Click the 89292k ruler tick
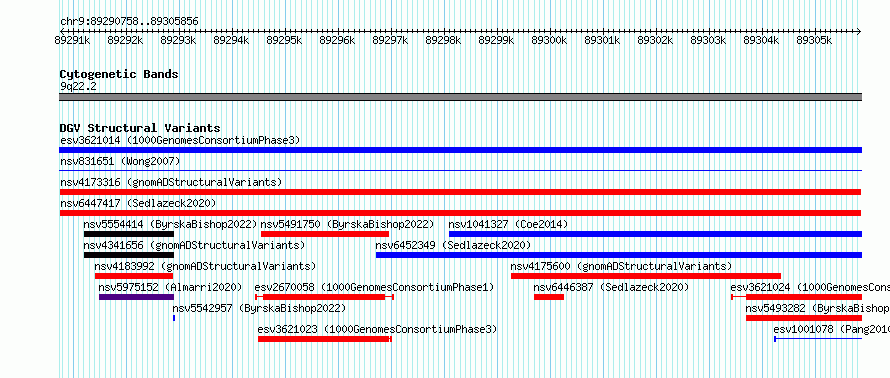Screen dimensions: 890x378 [125, 40]
